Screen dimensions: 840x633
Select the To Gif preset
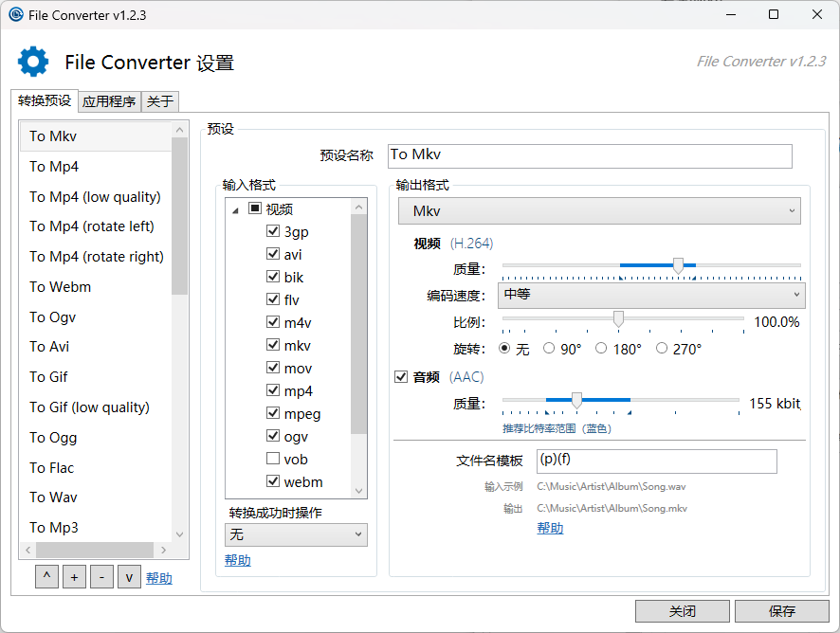click(96, 377)
